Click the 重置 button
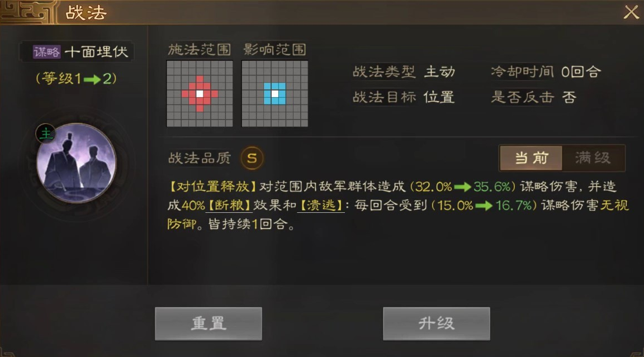The image size is (644, 357). pyautogui.click(x=208, y=323)
